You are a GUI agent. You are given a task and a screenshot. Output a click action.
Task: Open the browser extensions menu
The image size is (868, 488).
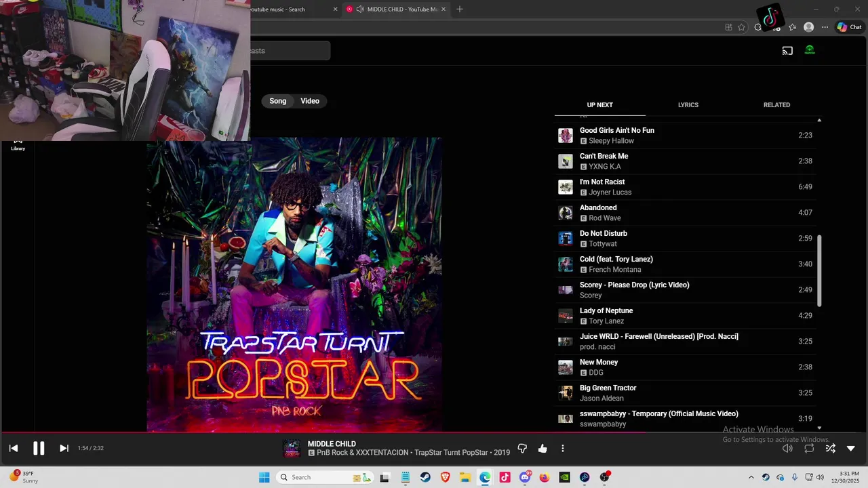point(759,27)
